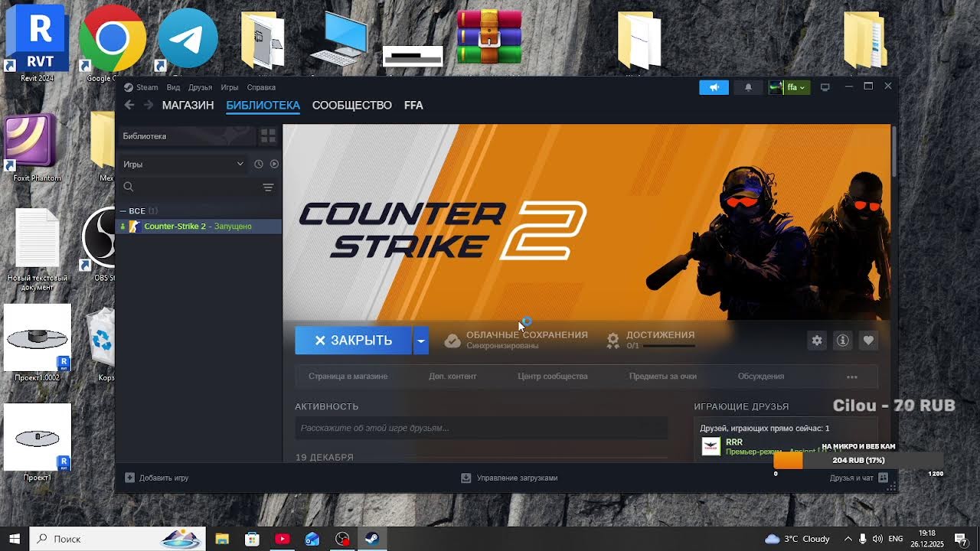Open Друзья и чат panel
This screenshot has width=980, height=551.
(x=858, y=478)
